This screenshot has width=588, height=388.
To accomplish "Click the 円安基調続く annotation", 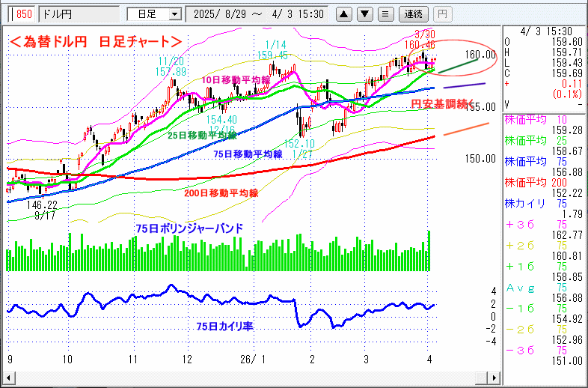I will [x=443, y=103].
